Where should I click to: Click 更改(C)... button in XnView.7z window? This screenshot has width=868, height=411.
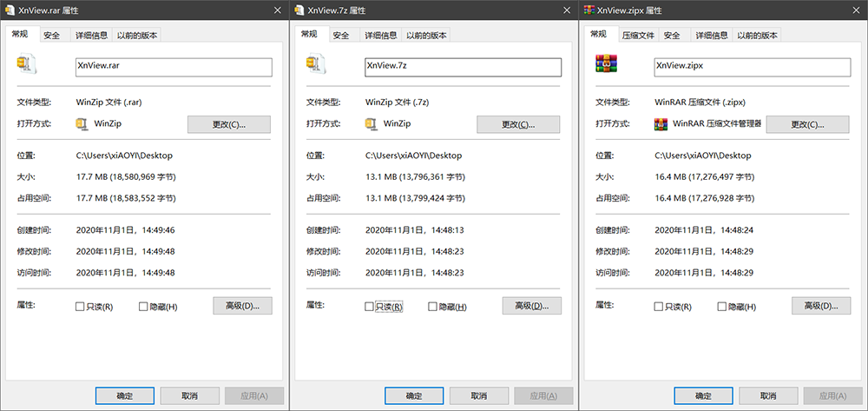click(519, 124)
